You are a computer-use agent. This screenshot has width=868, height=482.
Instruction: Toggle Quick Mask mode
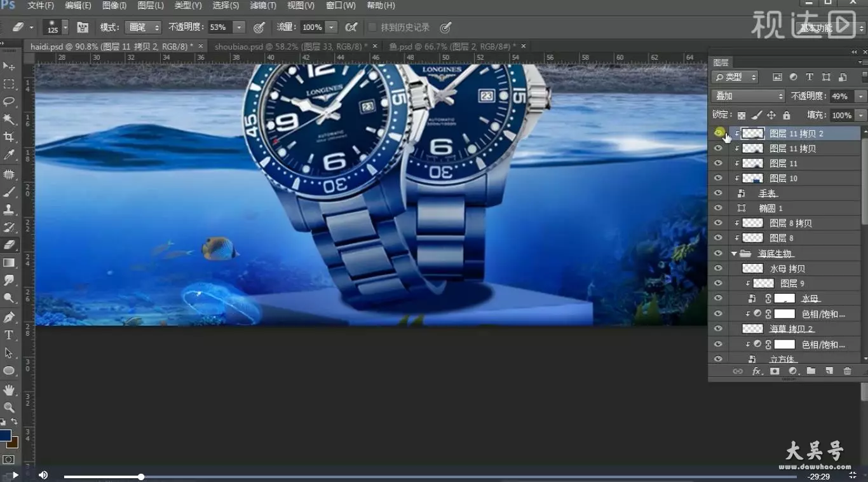[8, 459]
